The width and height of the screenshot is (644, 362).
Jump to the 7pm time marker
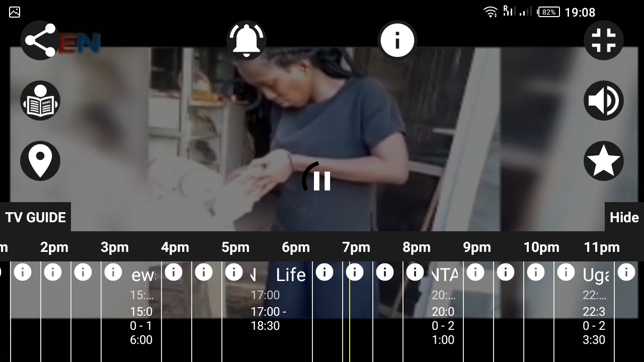pos(356,247)
